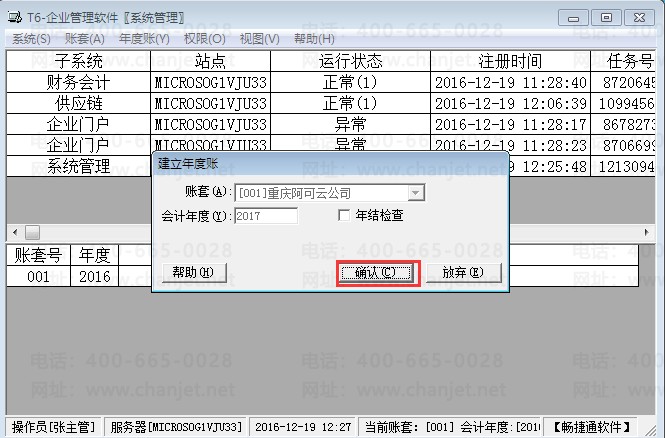665x438 pixels.
Task: Expand the 账套 dropdown list
Action: point(416,192)
